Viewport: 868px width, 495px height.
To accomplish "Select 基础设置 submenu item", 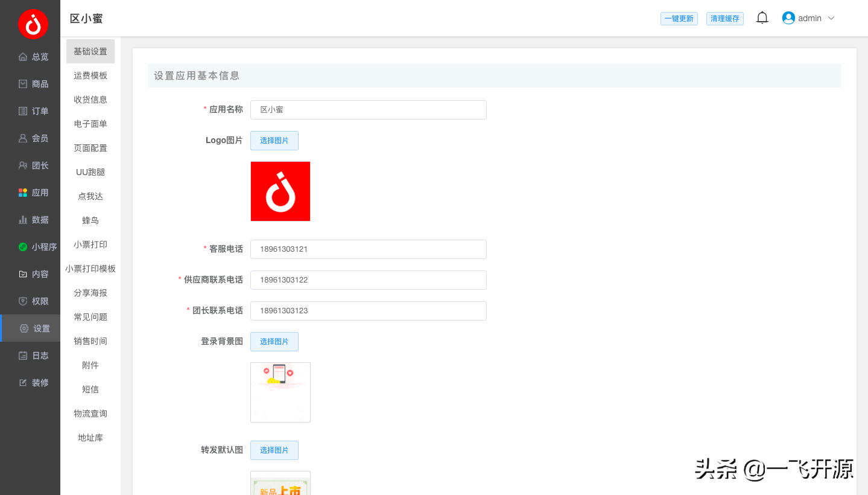I will point(90,51).
